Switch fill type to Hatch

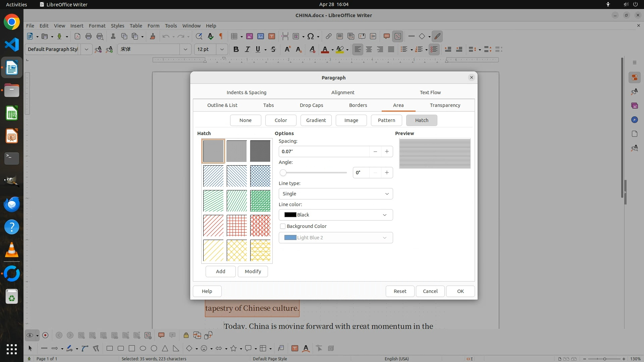coord(421,120)
